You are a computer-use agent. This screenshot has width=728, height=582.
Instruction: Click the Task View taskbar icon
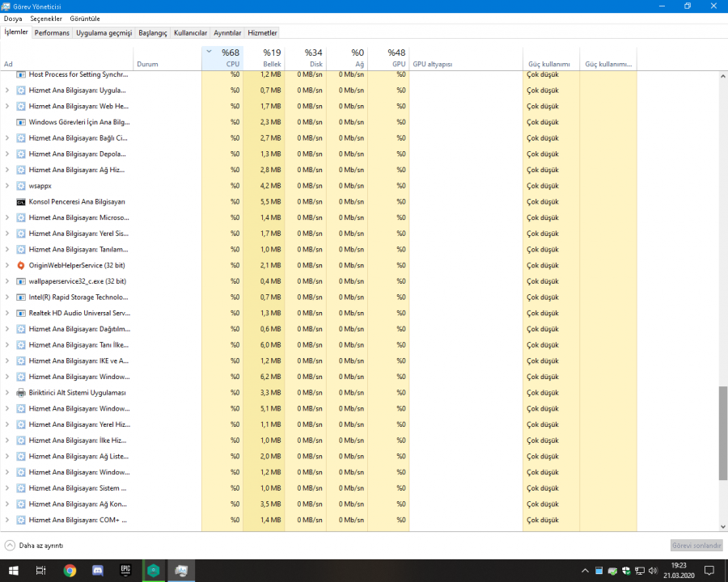41,571
